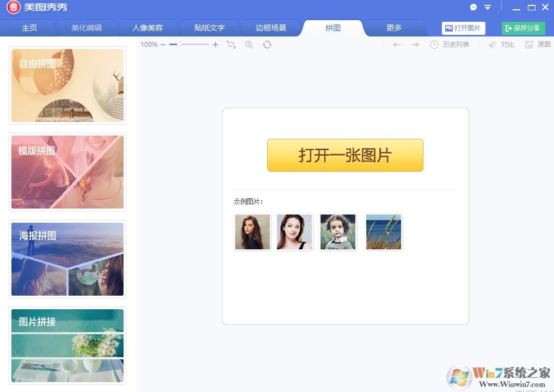Open the 更多 tab
This screenshot has height=392, width=554.
(394, 28)
